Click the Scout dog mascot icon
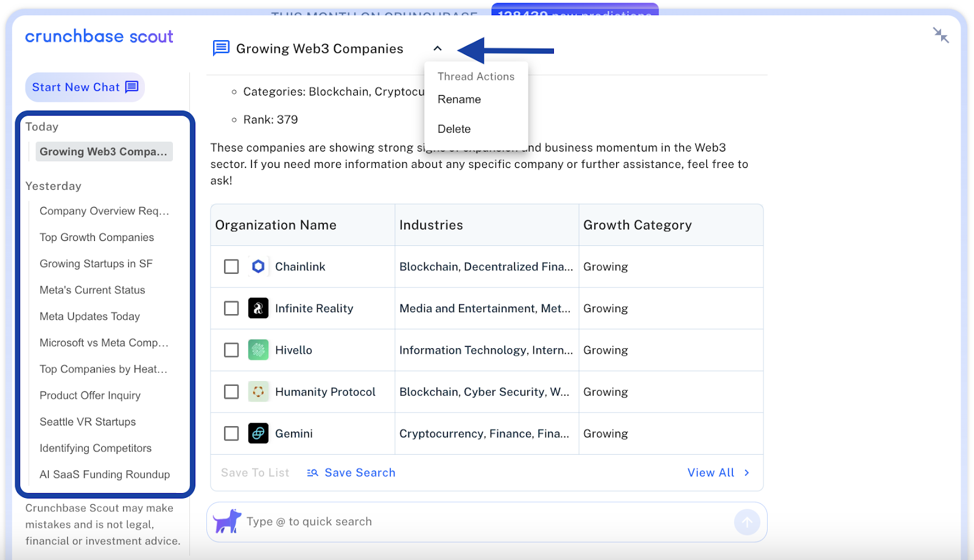 [227, 521]
